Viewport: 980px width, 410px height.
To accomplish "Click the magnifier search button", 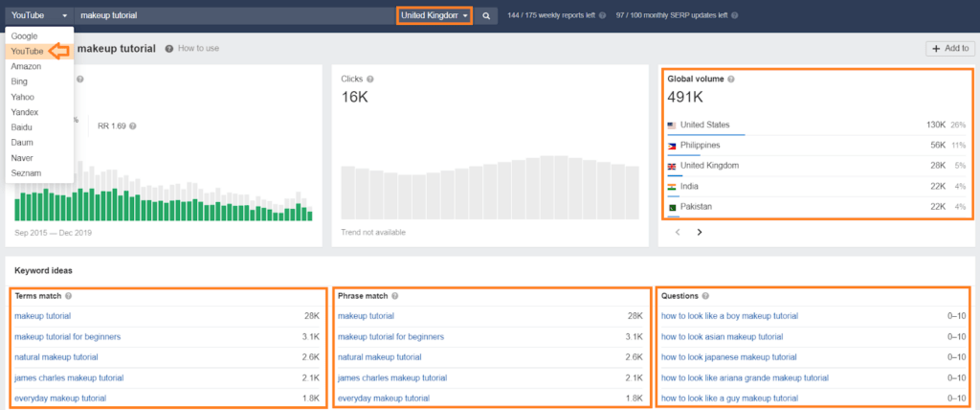I will [485, 15].
